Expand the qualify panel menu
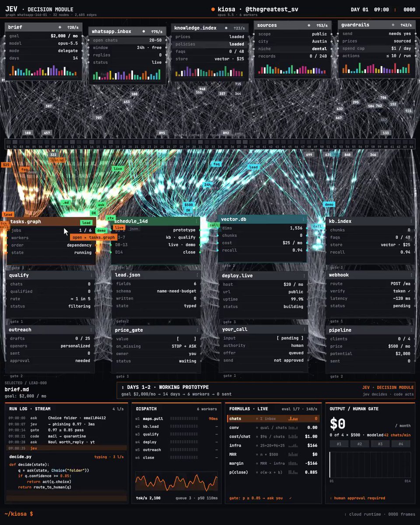 pos(91,276)
